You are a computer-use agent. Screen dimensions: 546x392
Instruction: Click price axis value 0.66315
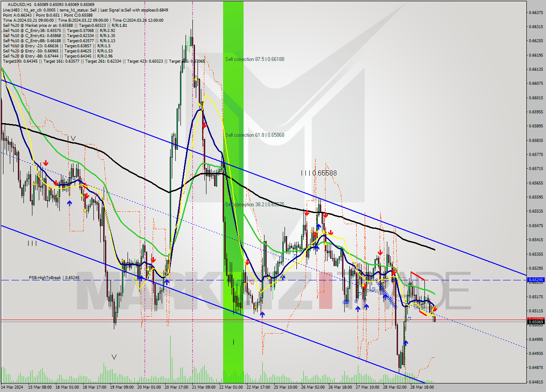(536, 26)
